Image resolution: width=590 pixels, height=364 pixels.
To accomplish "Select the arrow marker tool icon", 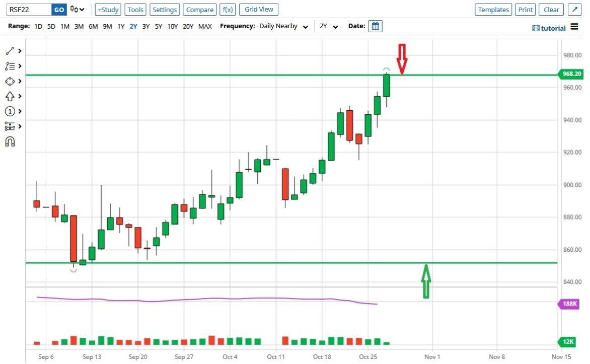I will 10,96.
